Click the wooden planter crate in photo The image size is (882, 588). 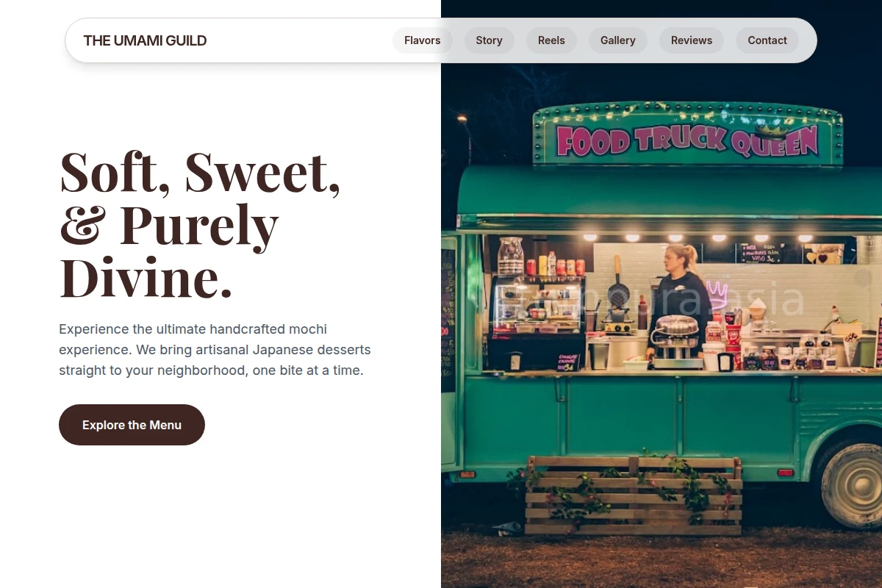pyautogui.click(x=633, y=495)
